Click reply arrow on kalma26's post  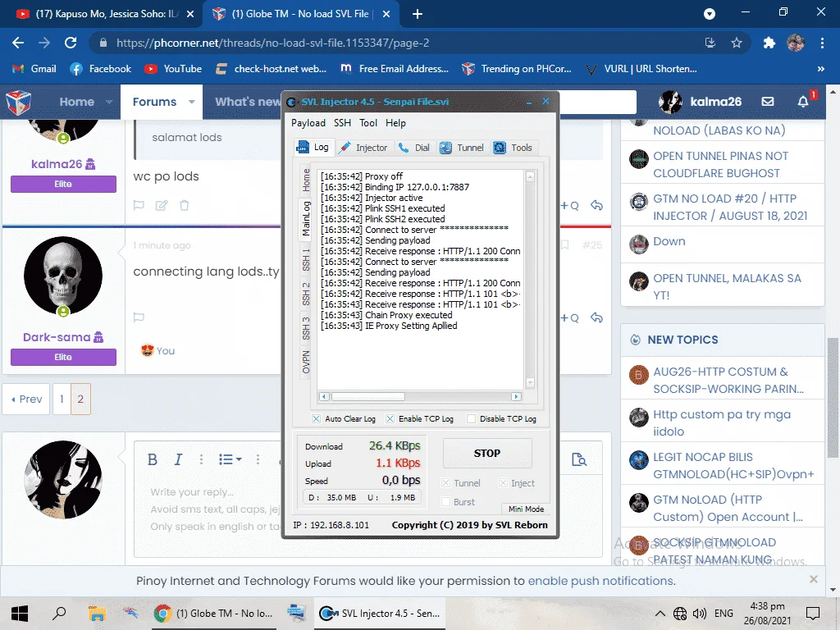point(597,205)
